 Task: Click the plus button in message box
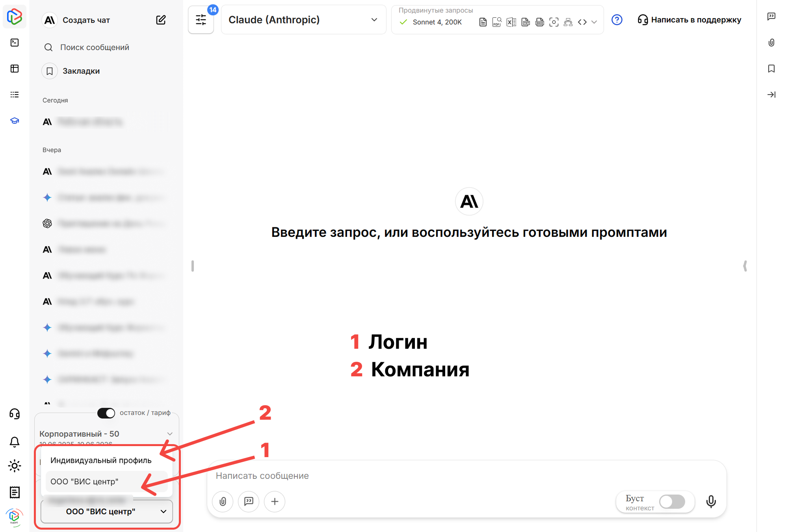(x=275, y=501)
